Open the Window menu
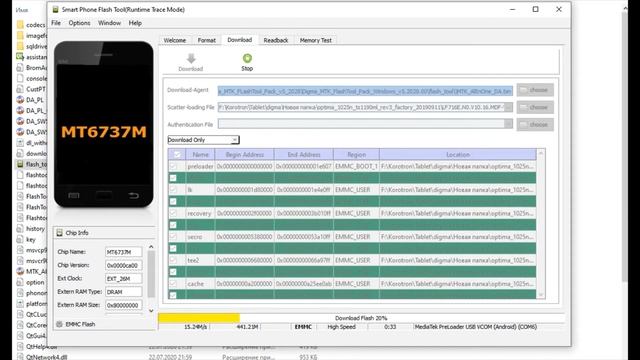 click(109, 23)
